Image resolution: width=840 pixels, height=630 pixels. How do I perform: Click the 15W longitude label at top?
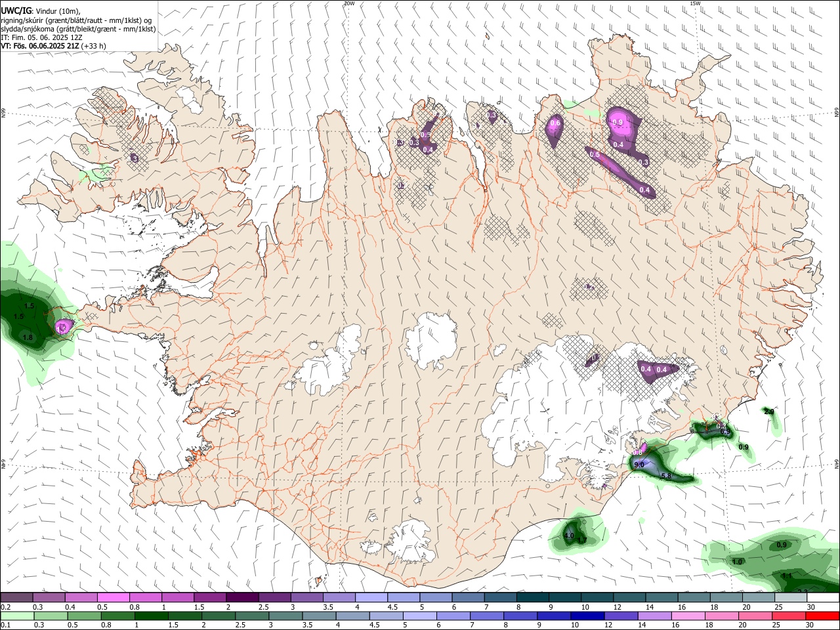(695, 3)
